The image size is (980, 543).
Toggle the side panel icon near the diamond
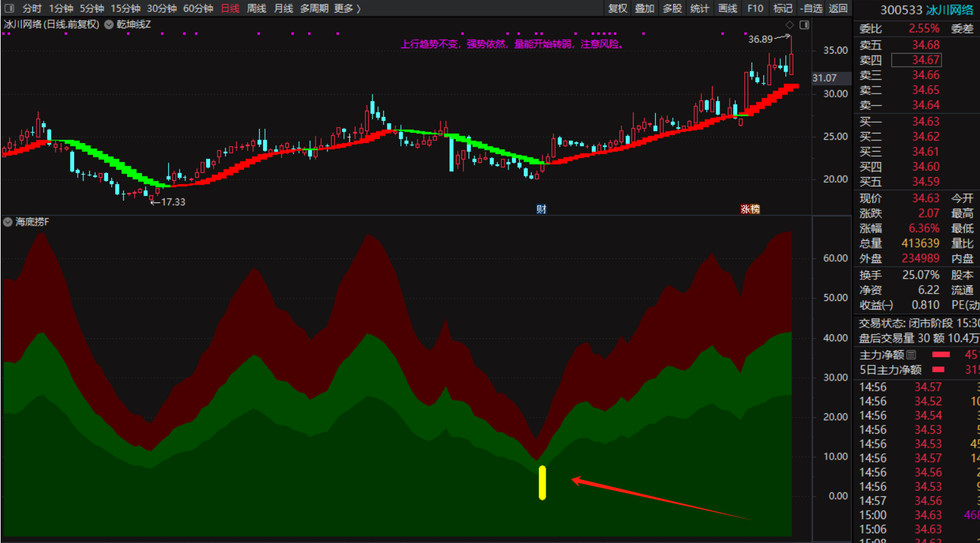point(804,25)
